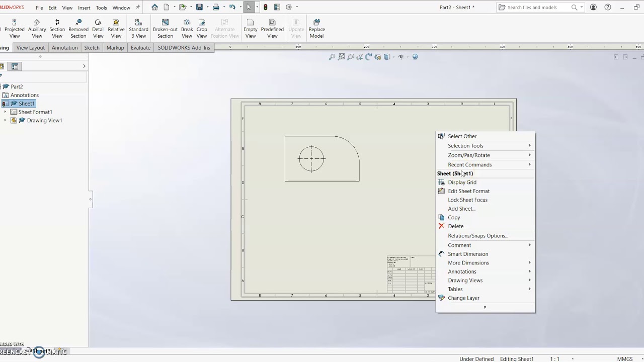Image resolution: width=644 pixels, height=362 pixels.
Task: Create an Auxiliary View
Action: 37,29
